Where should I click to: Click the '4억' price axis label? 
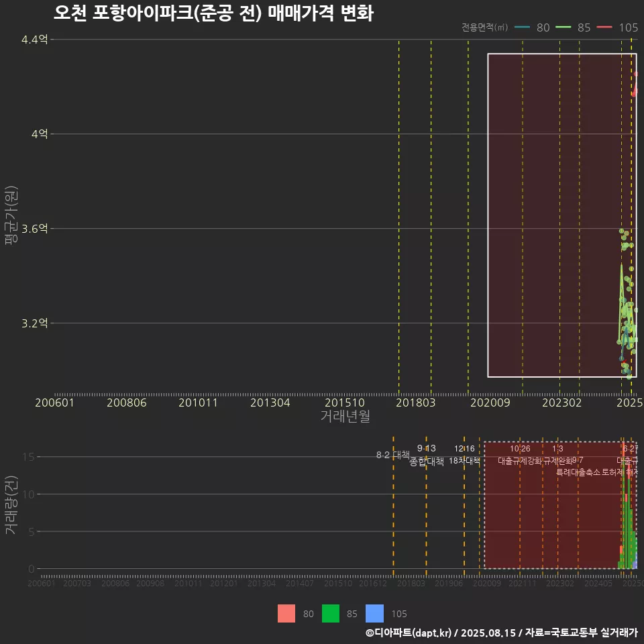point(40,134)
